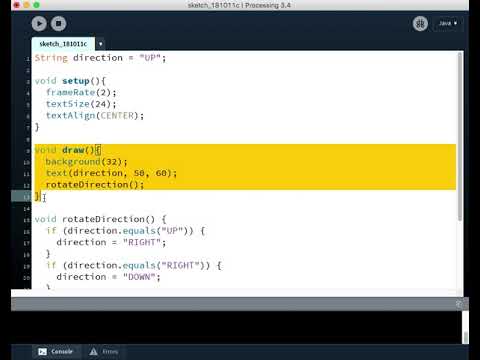Run the sketch with the play button
The width and height of the screenshot is (480, 360).
[x=39, y=24]
